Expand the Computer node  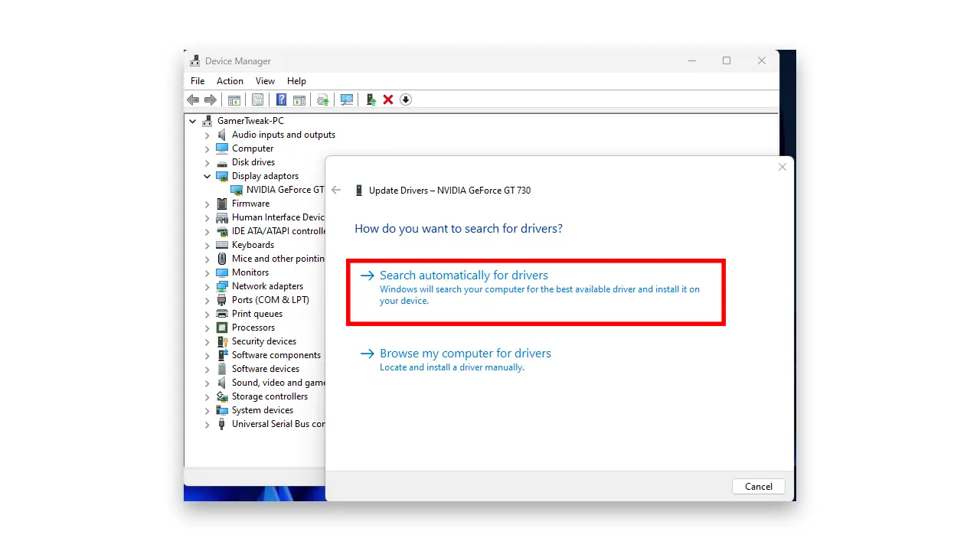click(207, 148)
